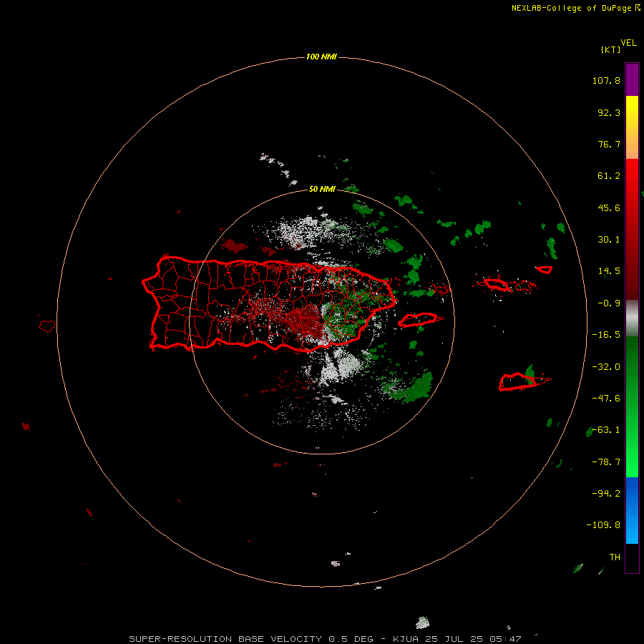Viewport: 644px width, 644px height.
Task: Click the 100 NMI range ring label
Action: 321,57
